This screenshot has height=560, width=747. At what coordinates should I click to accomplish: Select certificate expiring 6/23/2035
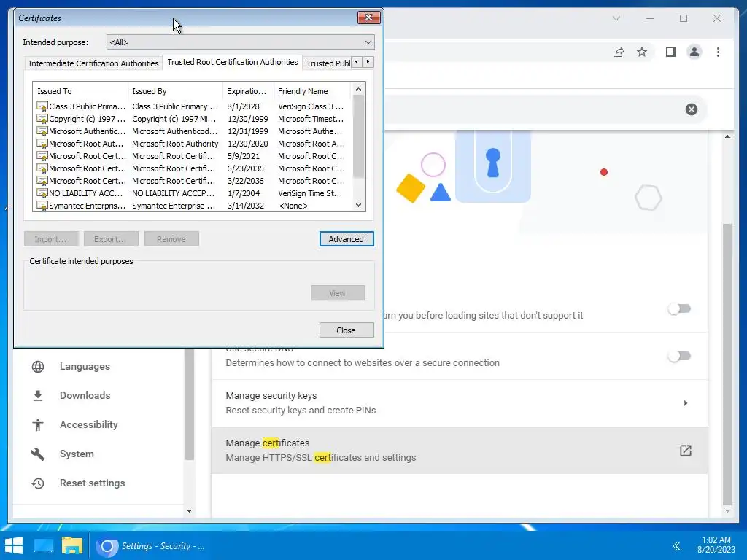(x=193, y=168)
